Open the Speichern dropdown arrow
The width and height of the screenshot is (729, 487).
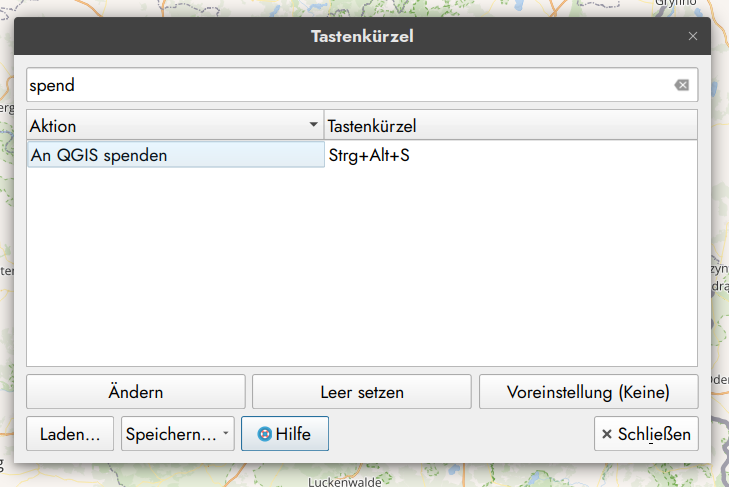pyautogui.click(x=226, y=434)
